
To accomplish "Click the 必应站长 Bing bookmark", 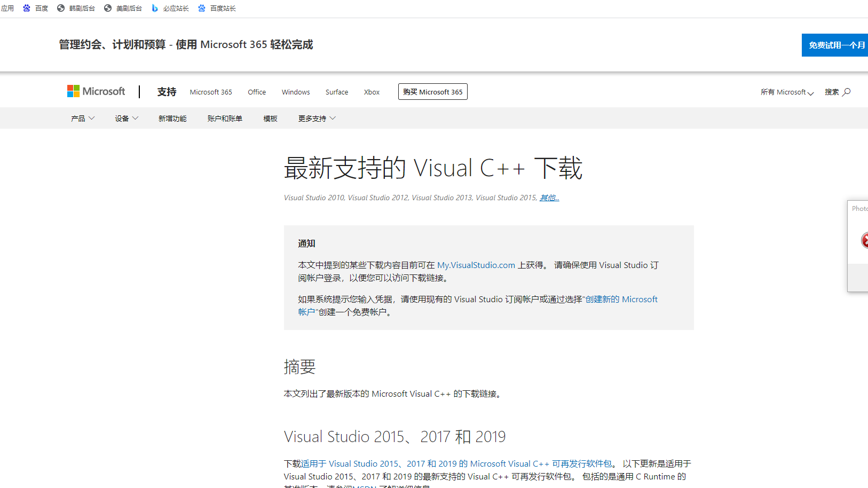I will click(x=170, y=7).
